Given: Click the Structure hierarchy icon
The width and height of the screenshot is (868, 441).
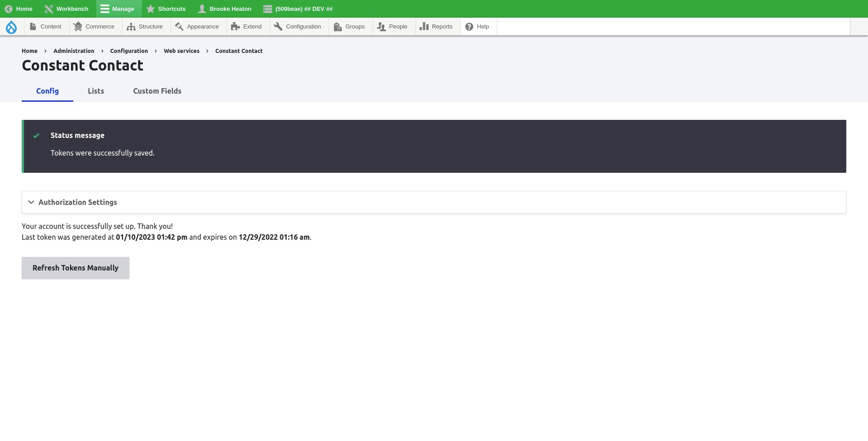Looking at the screenshot, I should (x=131, y=27).
